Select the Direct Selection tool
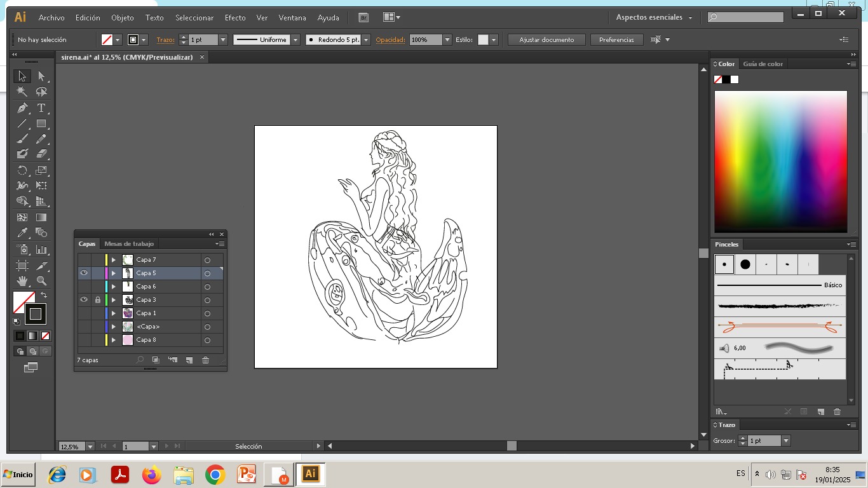This screenshot has height=488, width=868. click(x=41, y=76)
